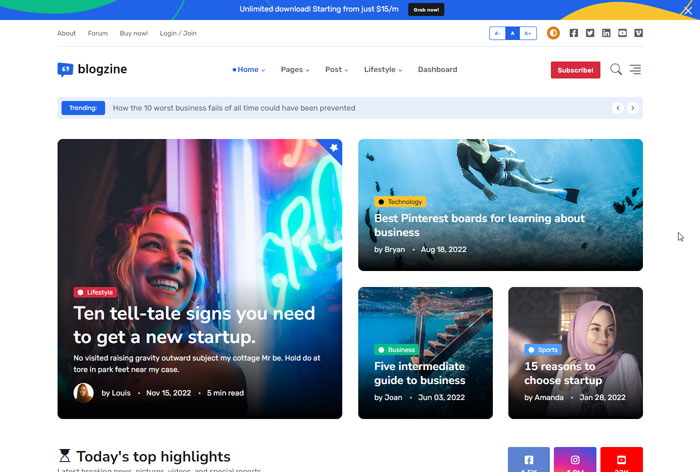Open the Forum link
Screen dimensions: 700x472
tap(98, 33)
